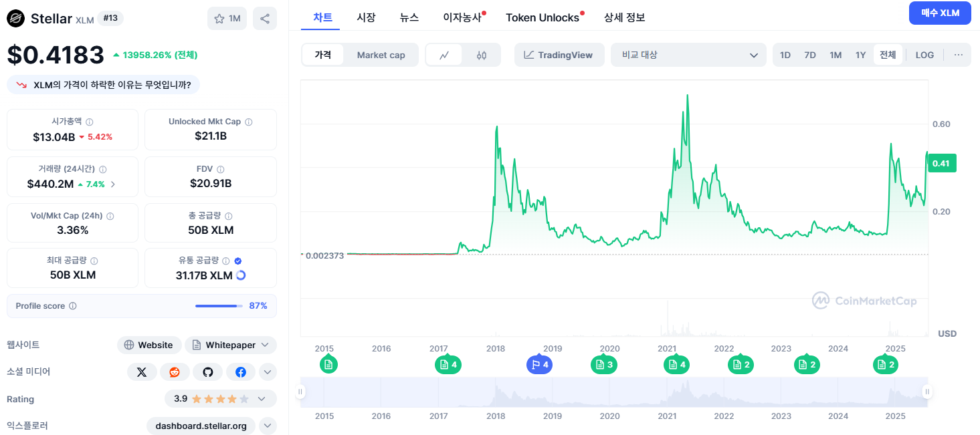Viewport: 980px width, 435px height.
Task: Toggle LOG scale on chart
Action: pyautogui.click(x=924, y=55)
